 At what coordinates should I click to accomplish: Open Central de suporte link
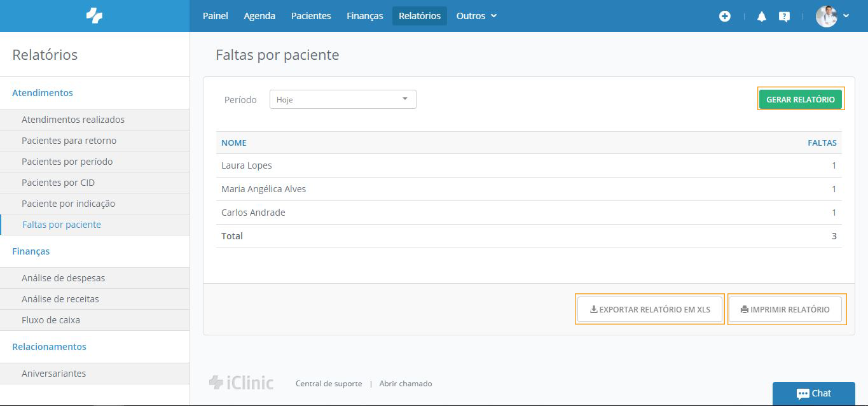pos(329,384)
